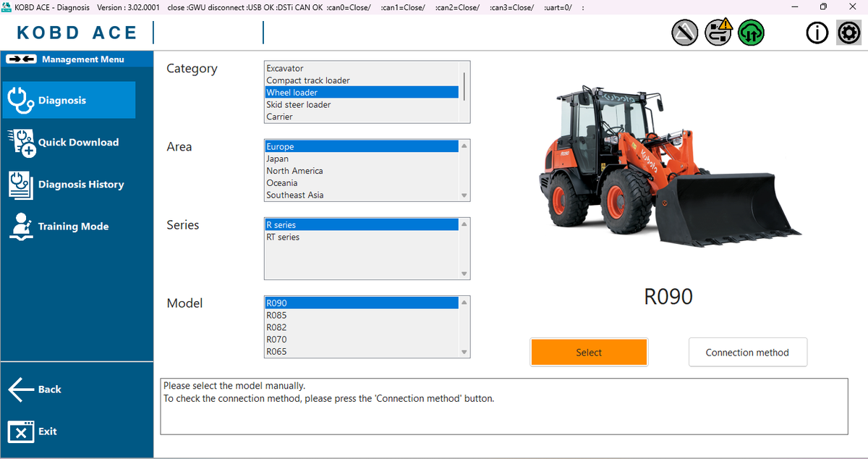Select R series in Series list
Image resolution: width=868 pixels, height=459 pixels.
pos(362,224)
